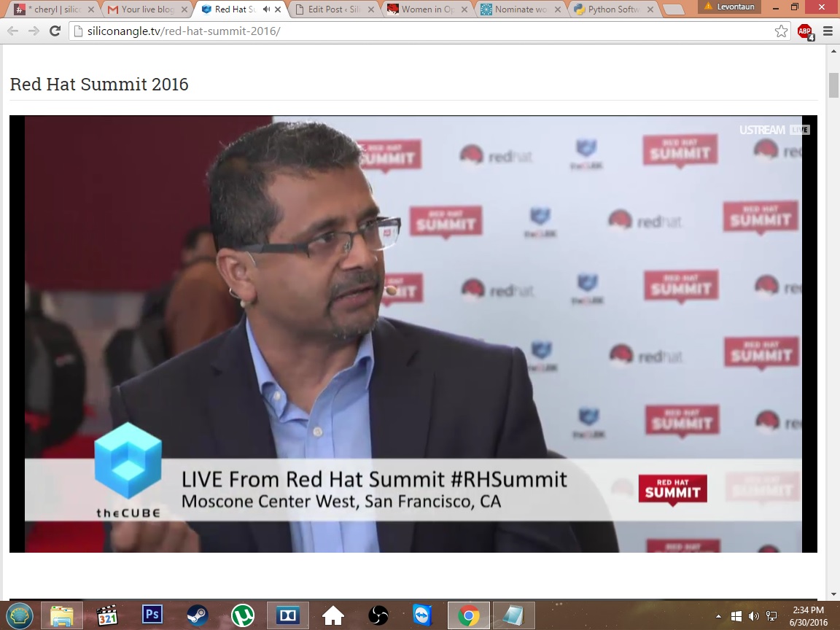Click the scrollbar down arrow

[833, 594]
